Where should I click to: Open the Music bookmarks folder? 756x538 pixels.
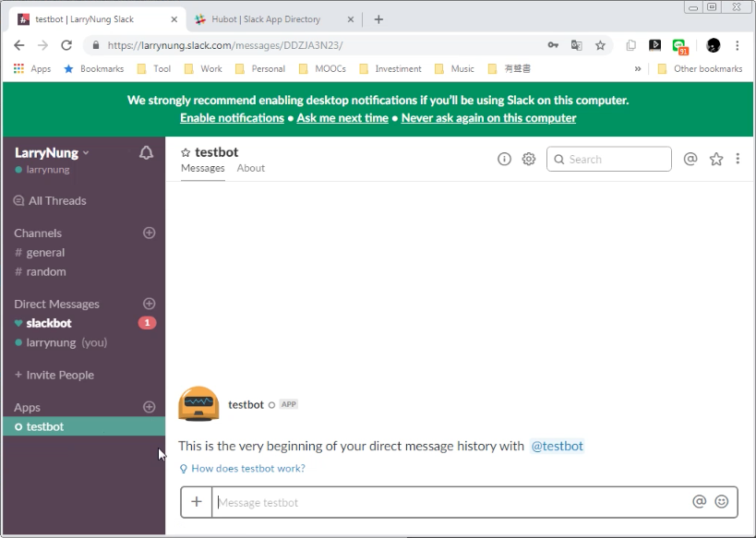point(455,69)
